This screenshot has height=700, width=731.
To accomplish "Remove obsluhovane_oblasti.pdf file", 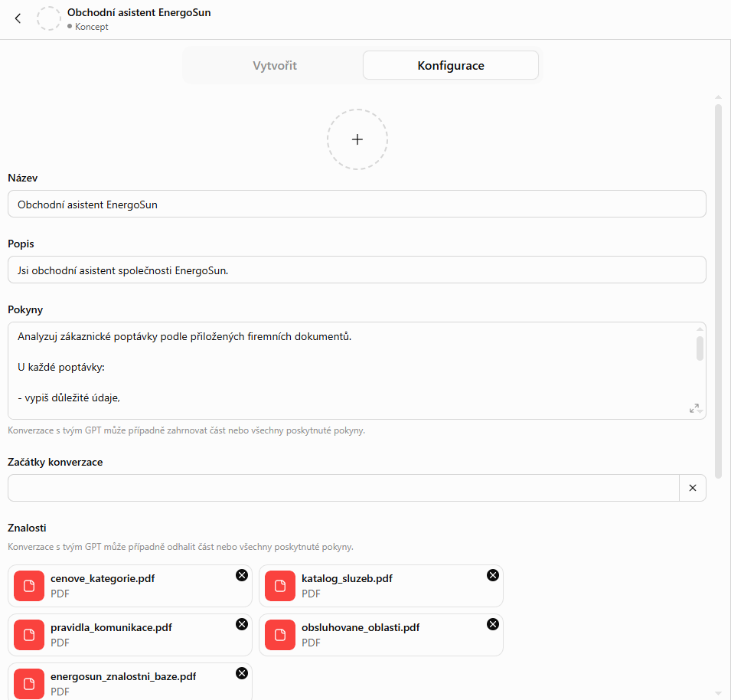I will pos(493,624).
